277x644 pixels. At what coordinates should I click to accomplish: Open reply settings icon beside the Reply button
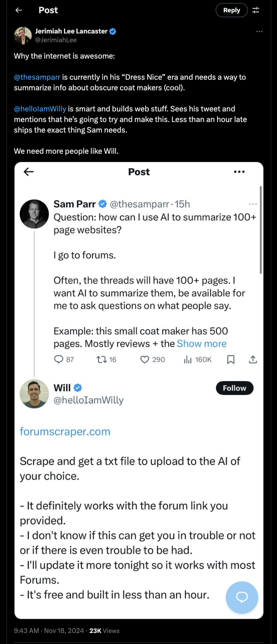[256, 10]
